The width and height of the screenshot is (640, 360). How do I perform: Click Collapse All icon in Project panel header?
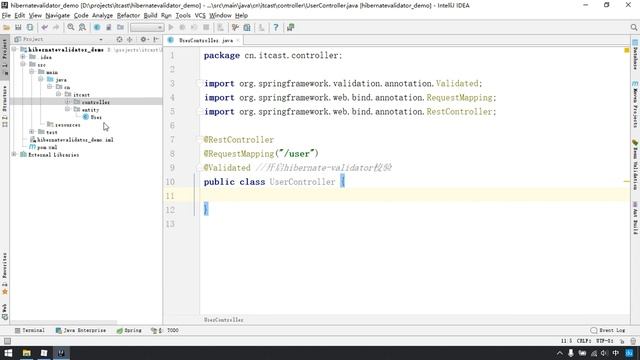click(x=130, y=39)
